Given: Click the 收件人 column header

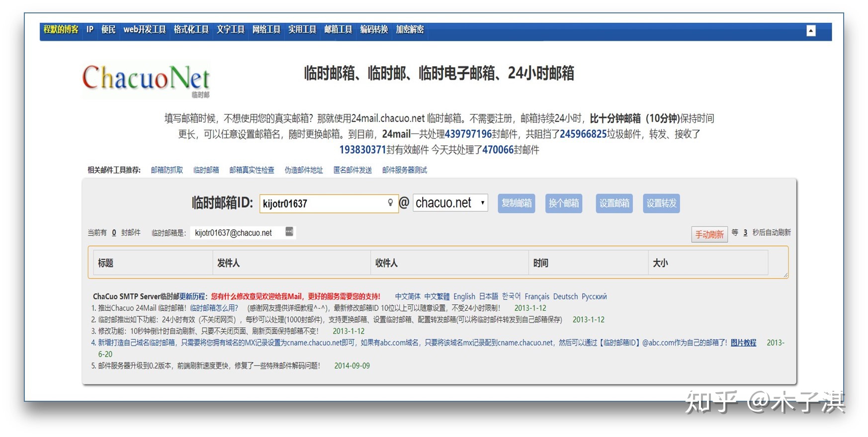Looking at the screenshot, I should (x=450, y=263).
